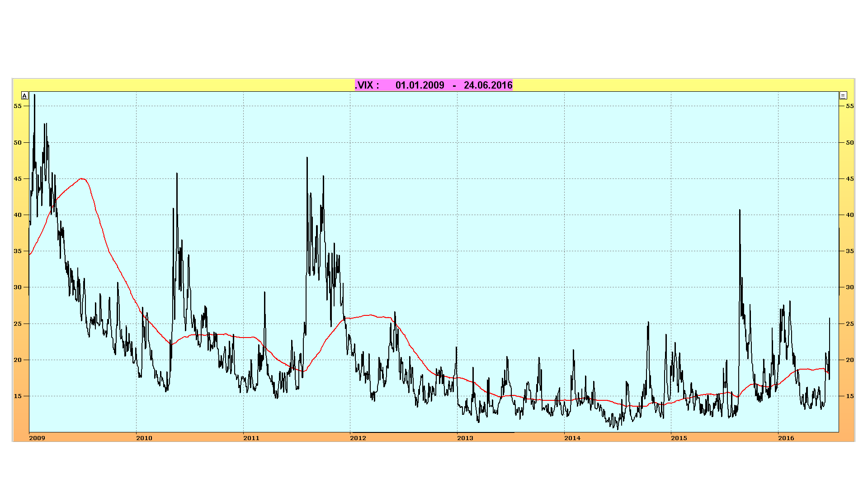The height and width of the screenshot is (488, 868).
Task: Click the 25 value on right price axis
Action: (850, 324)
